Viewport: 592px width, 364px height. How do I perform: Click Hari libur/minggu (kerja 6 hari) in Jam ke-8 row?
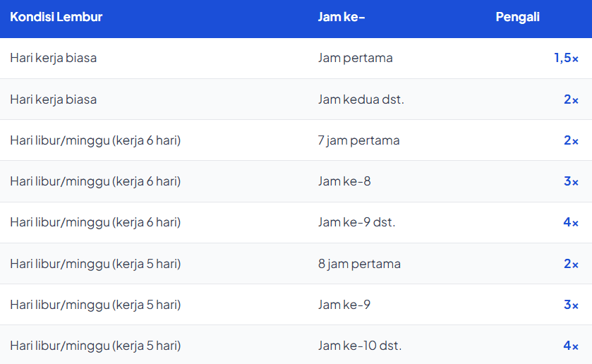tap(95, 181)
